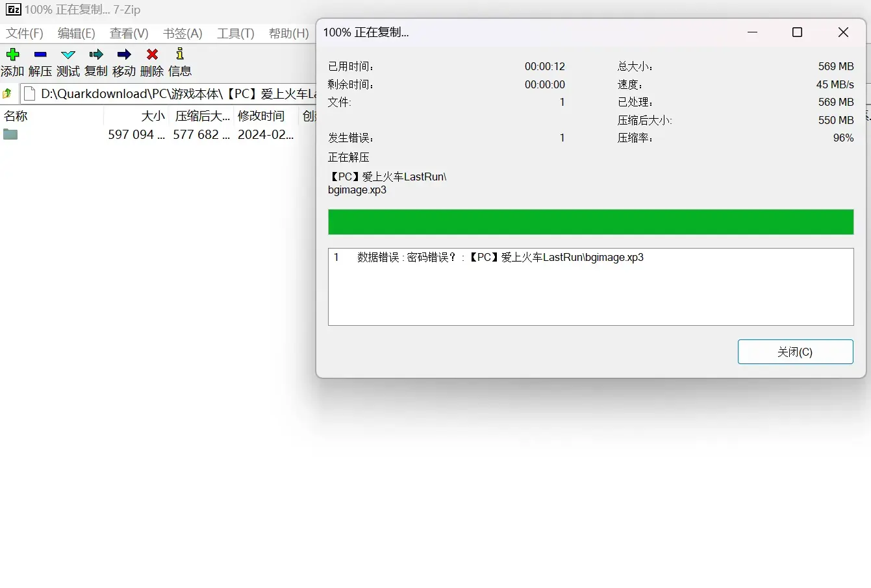Click the file icon in address bar
871x588 pixels.
(x=29, y=93)
